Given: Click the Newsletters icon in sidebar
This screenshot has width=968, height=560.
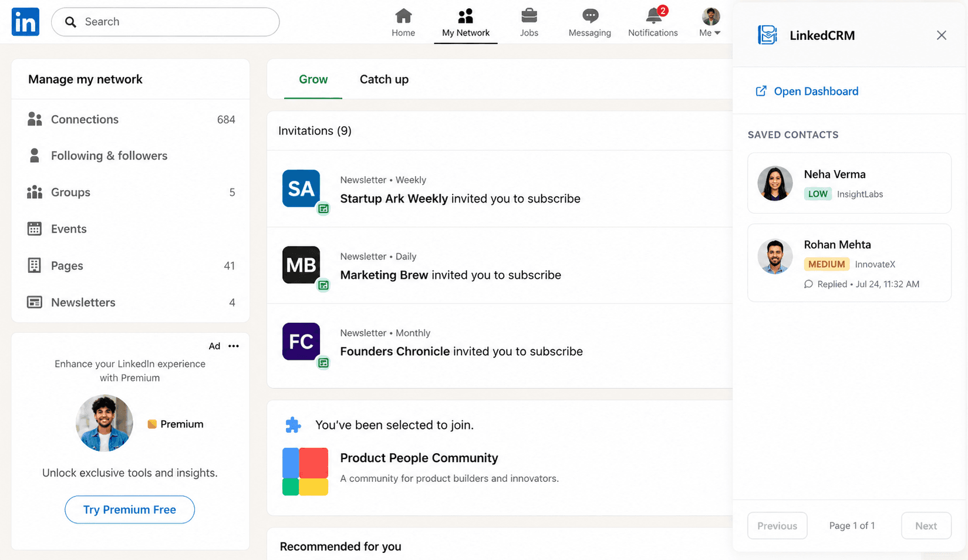Looking at the screenshot, I should click(35, 302).
